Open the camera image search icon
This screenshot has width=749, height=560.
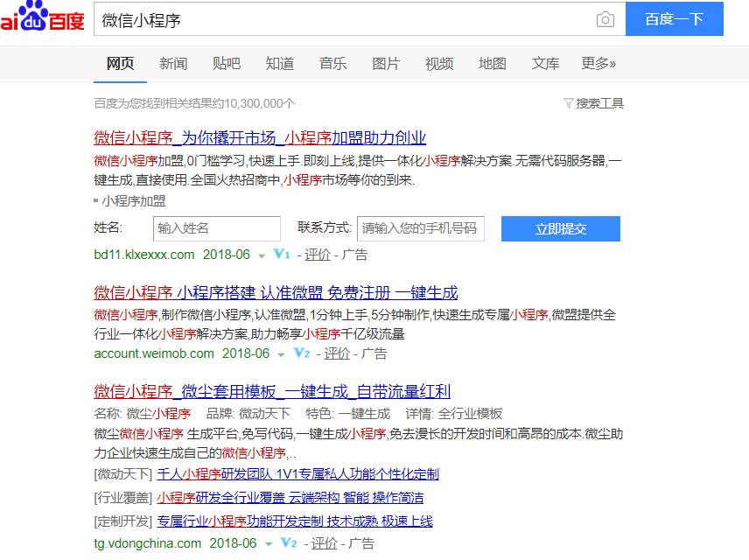(605, 19)
